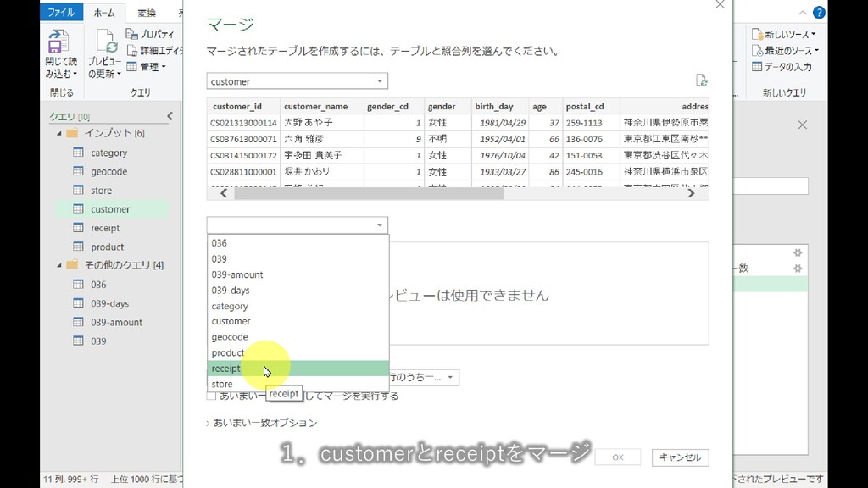The image size is (868, 488).
Task: Click the geocode table icon in the pane
Action: 79,171
